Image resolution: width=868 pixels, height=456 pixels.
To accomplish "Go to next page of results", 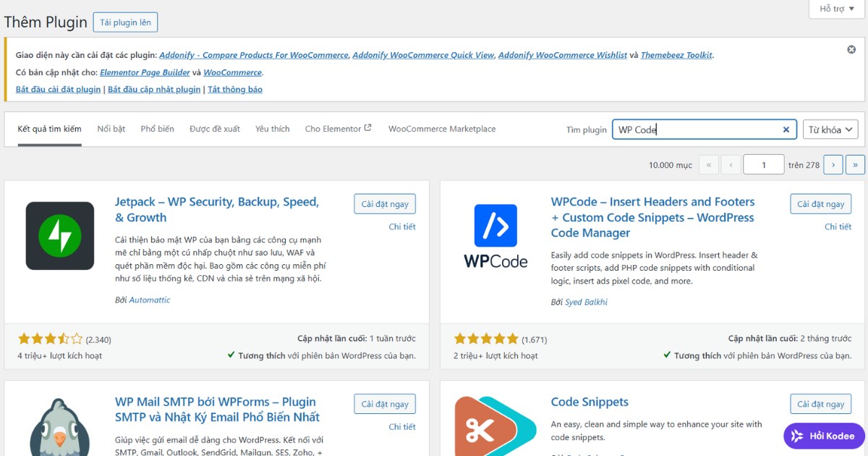I will point(833,165).
